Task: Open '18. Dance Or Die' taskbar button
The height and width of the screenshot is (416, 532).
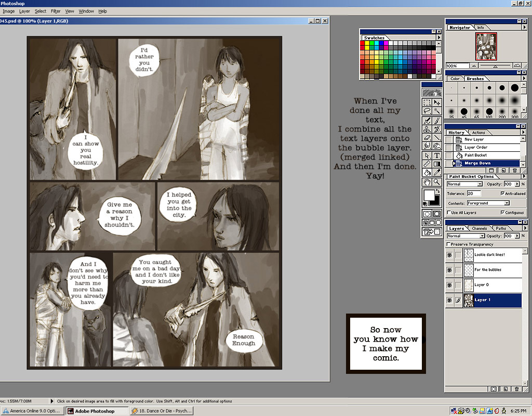Action: point(162,411)
